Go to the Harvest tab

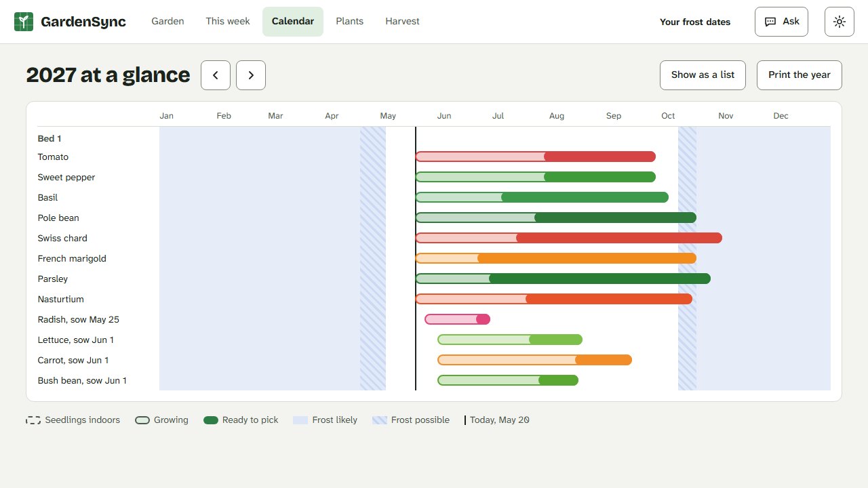pyautogui.click(x=402, y=22)
